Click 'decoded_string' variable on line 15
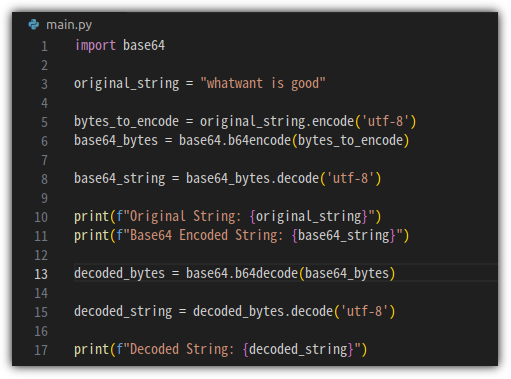The width and height of the screenshot is (511, 379). 123,311
